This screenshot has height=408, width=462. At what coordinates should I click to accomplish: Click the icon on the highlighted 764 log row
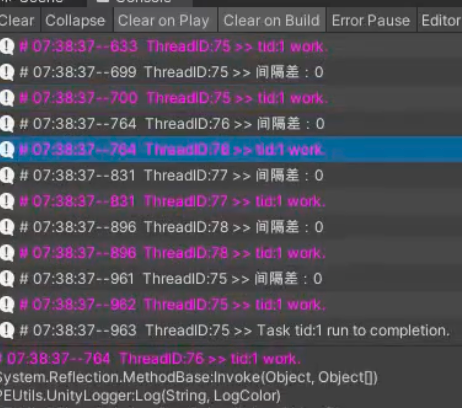coord(7,149)
